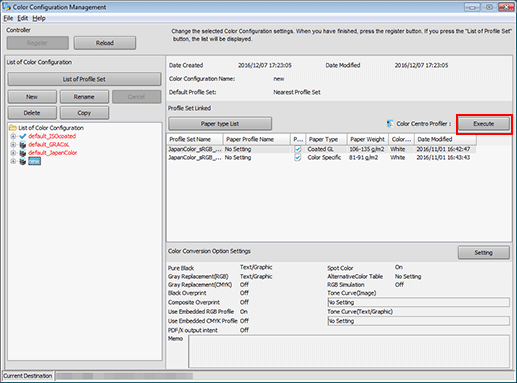This screenshot has height=383, width=517.
Task: Open the Paper type List button
Action: click(220, 124)
